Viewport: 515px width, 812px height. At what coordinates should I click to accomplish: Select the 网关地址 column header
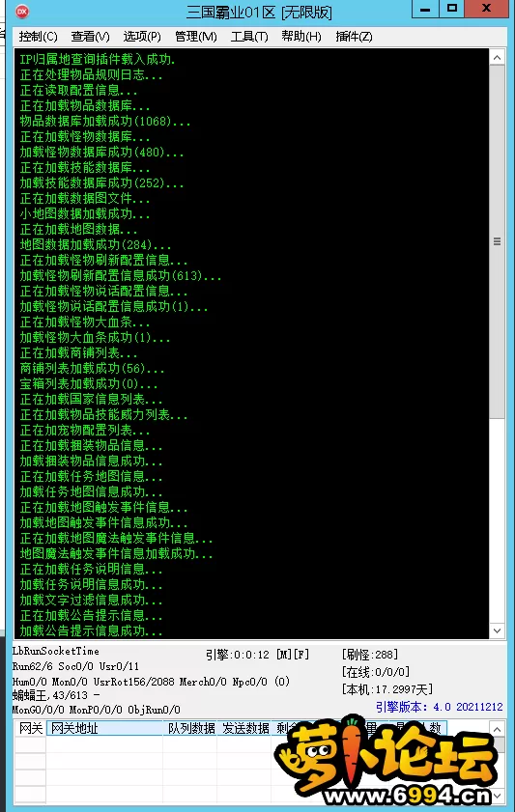[x=104, y=728]
